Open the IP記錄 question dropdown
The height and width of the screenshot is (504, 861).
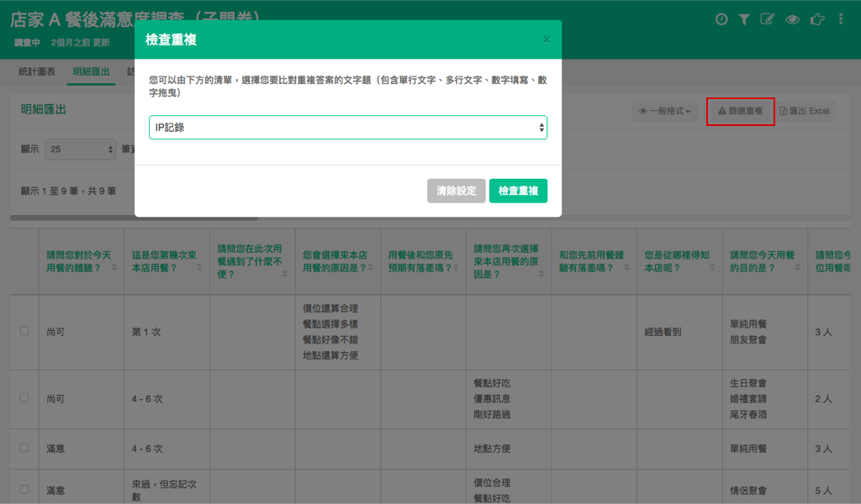(348, 127)
